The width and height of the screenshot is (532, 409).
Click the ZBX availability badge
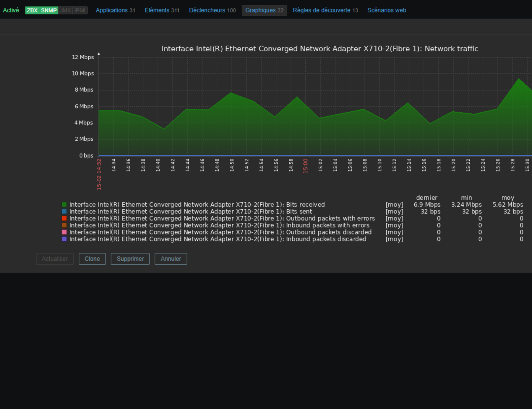click(x=32, y=11)
